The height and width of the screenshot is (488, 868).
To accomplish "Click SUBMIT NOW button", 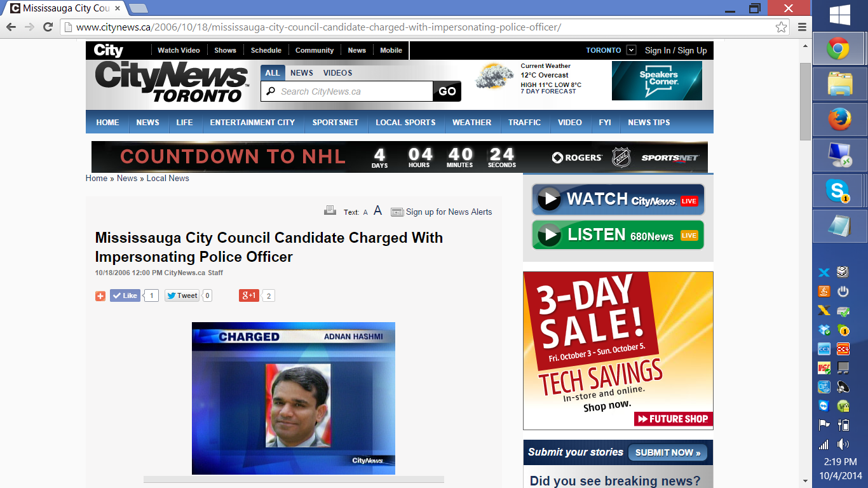I will [x=667, y=452].
